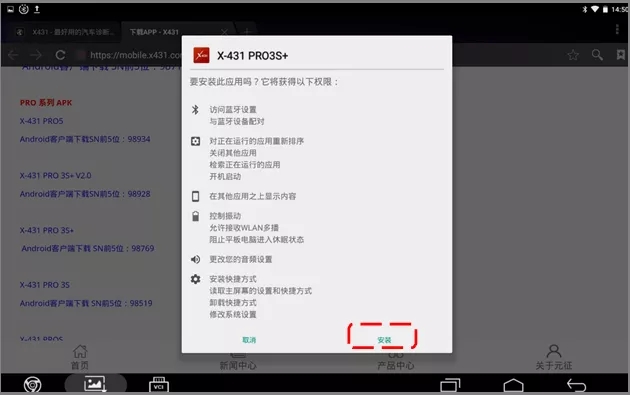Bookmark the page with star icon
The height and width of the screenshot is (395, 630).
point(573,55)
